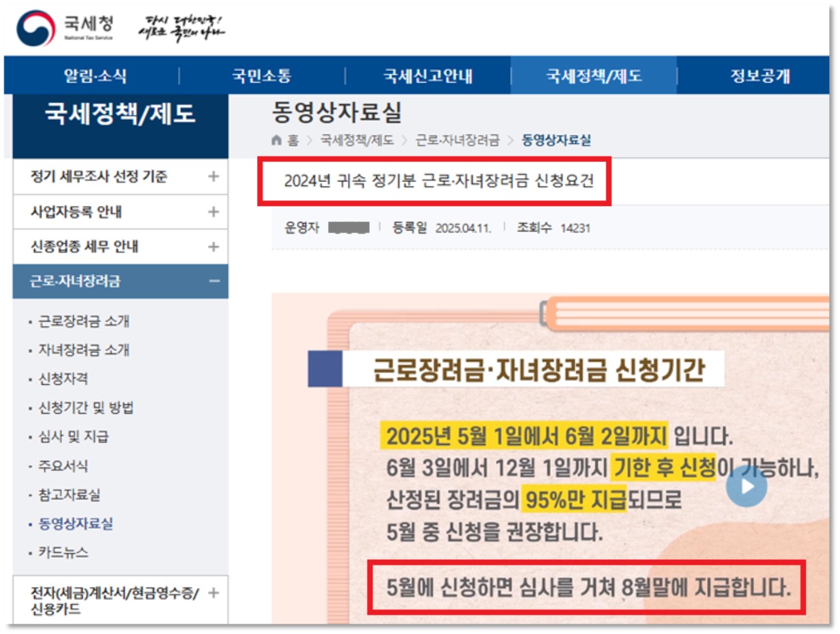Open the 알림·소식 menu
Image resolution: width=840 pixels, height=634 pixels.
(x=95, y=76)
